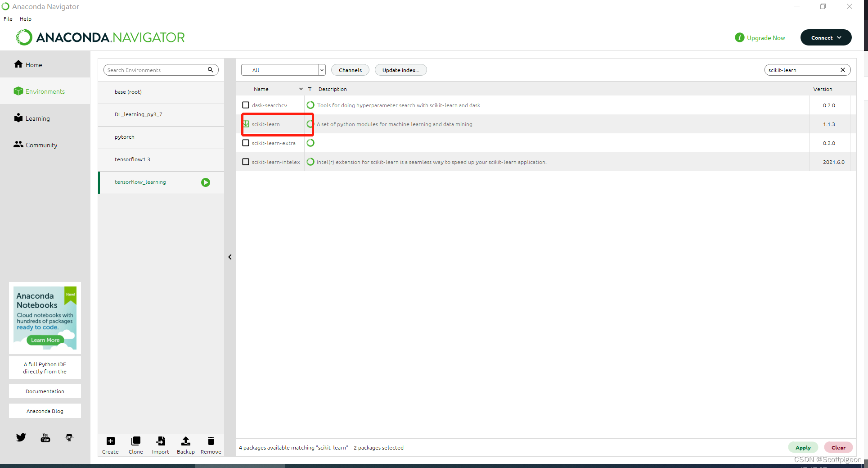This screenshot has width=868, height=468.
Task: Select the pytorch environment
Action: click(161, 137)
